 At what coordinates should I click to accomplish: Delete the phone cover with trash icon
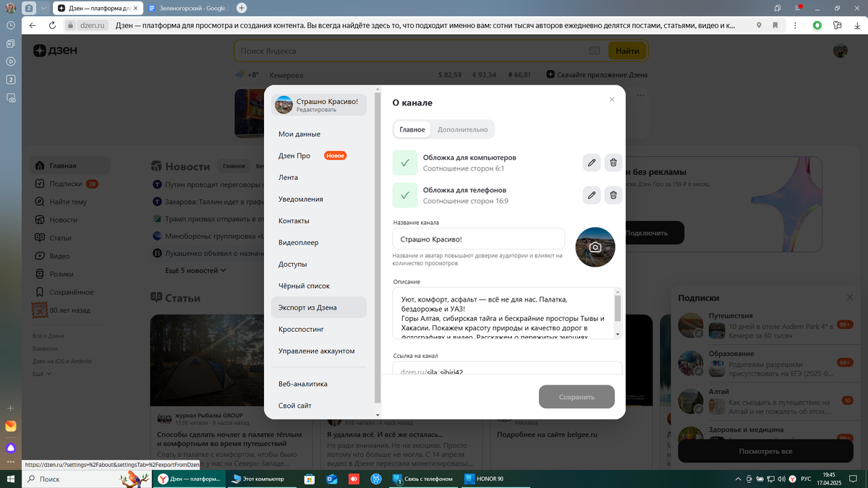(x=613, y=194)
